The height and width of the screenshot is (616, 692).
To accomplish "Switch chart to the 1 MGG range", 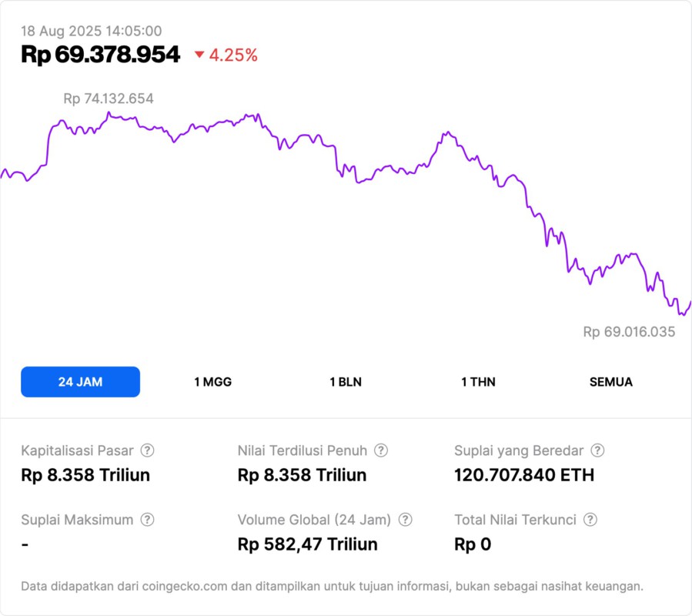I will (212, 382).
